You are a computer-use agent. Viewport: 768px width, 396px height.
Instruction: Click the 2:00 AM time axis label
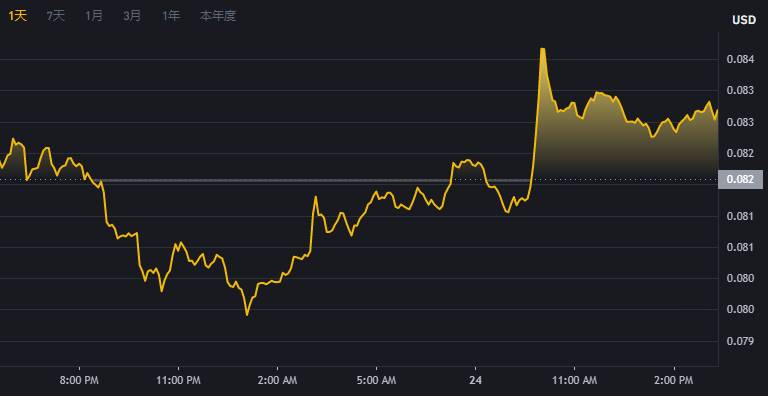pyautogui.click(x=277, y=380)
